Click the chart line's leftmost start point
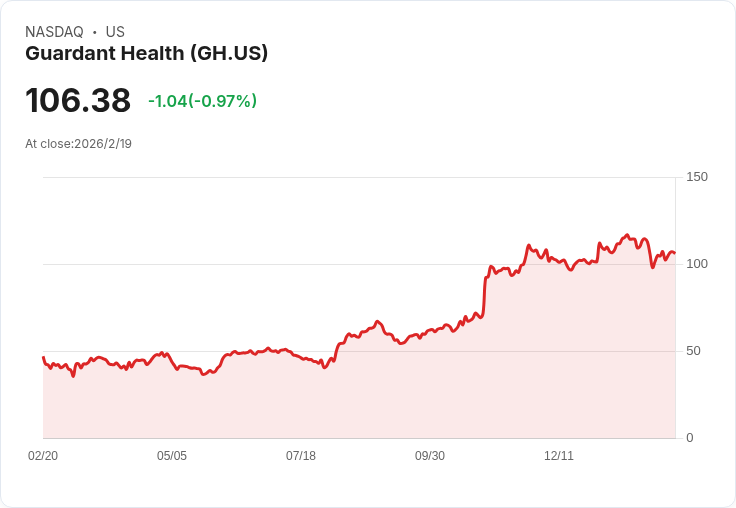The image size is (736, 508). (x=43, y=357)
